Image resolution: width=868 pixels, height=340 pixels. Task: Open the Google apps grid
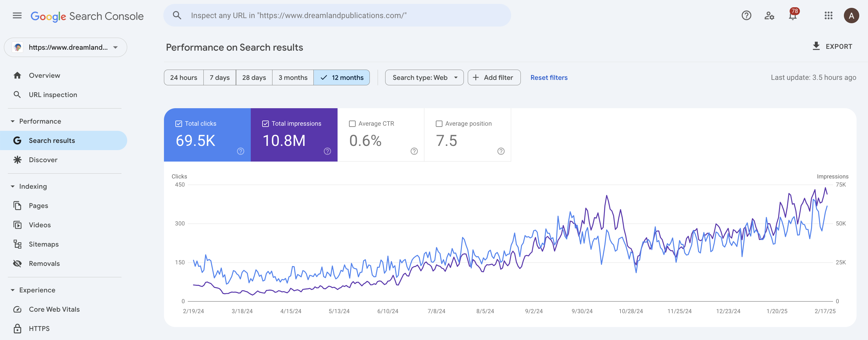(828, 15)
